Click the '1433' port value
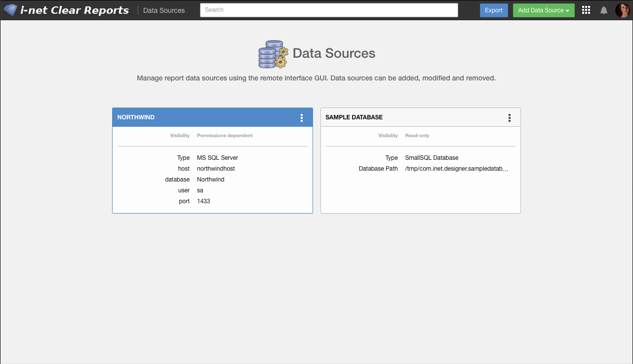This screenshot has width=633, height=364. [203, 201]
